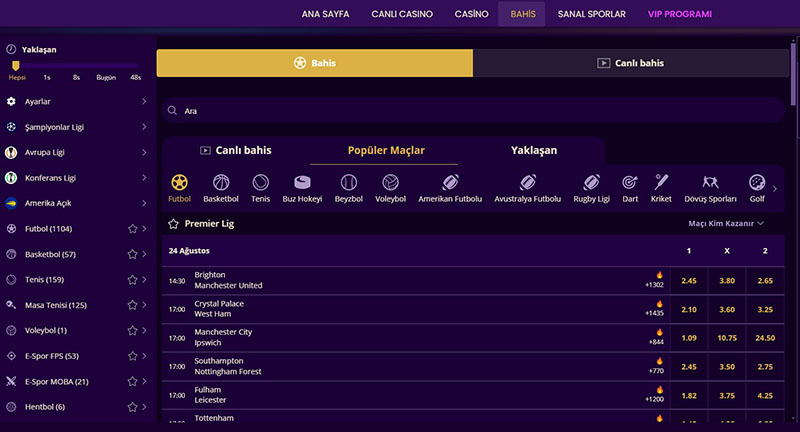Select the Futbol sport icon
This screenshot has height=432, width=800.
pyautogui.click(x=179, y=183)
